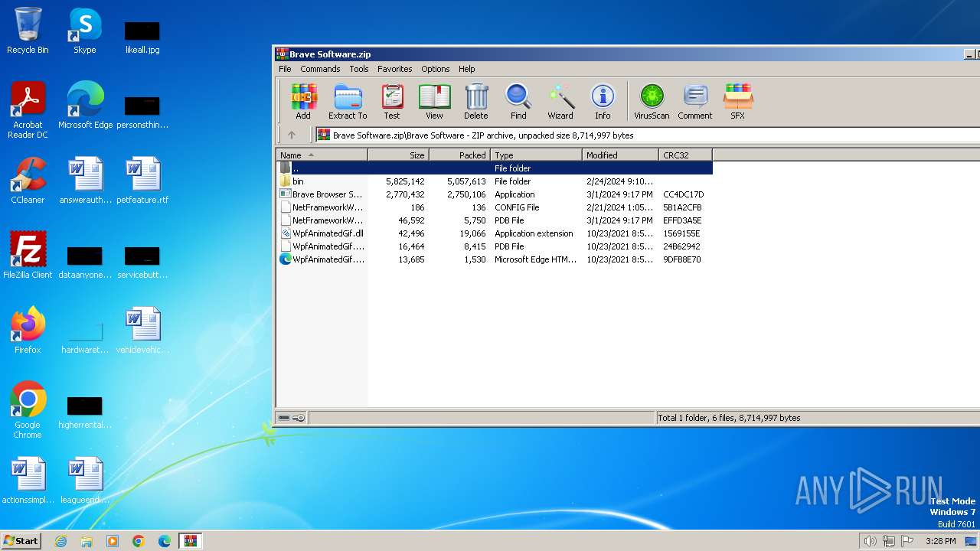Click the Extract To toolbar icon
Screen dimensions: 980x551
pyautogui.click(x=348, y=102)
